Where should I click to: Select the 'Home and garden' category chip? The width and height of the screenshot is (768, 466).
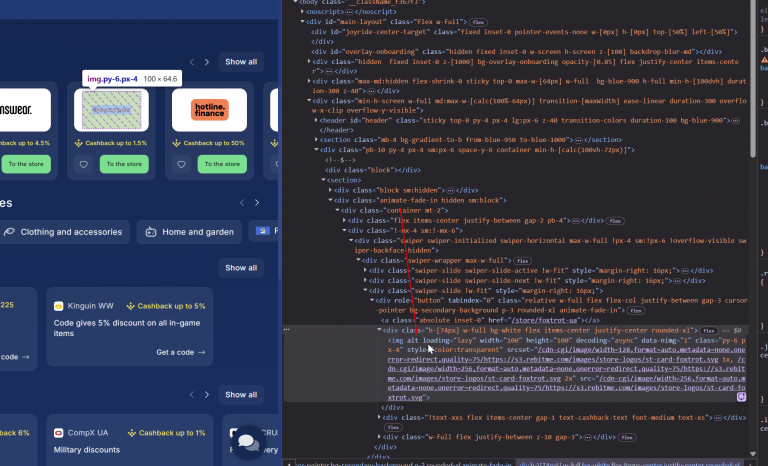point(190,232)
